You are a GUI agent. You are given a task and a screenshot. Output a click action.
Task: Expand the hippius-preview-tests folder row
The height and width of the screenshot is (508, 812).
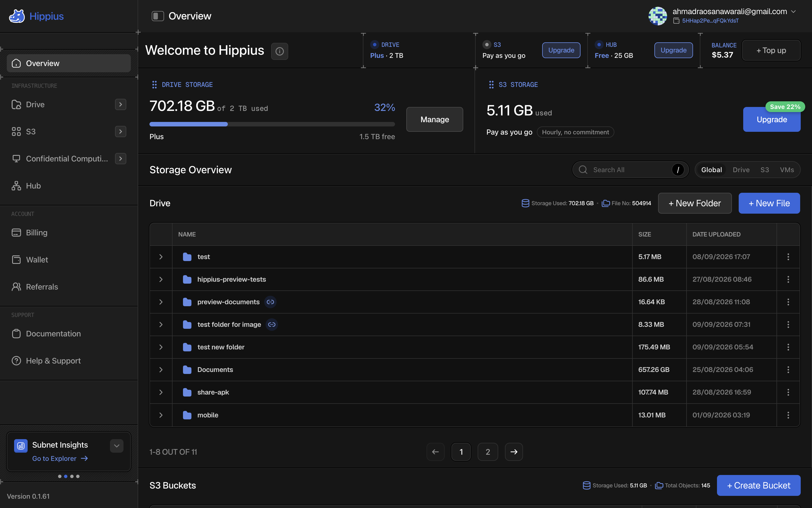pyautogui.click(x=161, y=279)
